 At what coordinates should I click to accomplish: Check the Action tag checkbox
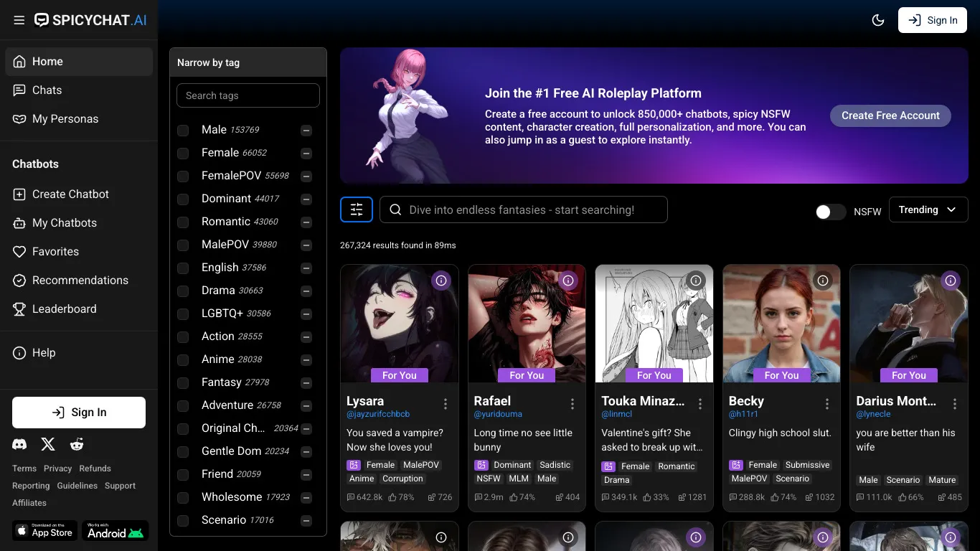pyautogui.click(x=183, y=337)
